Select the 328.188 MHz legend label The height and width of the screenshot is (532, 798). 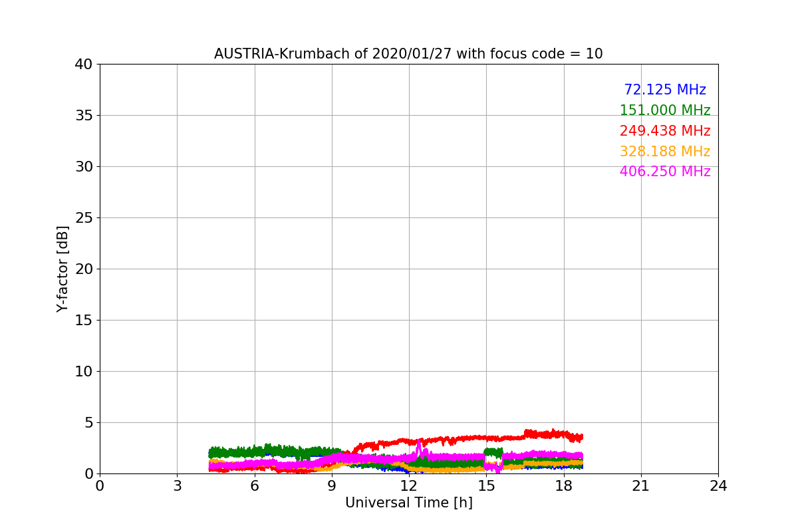[665, 152]
